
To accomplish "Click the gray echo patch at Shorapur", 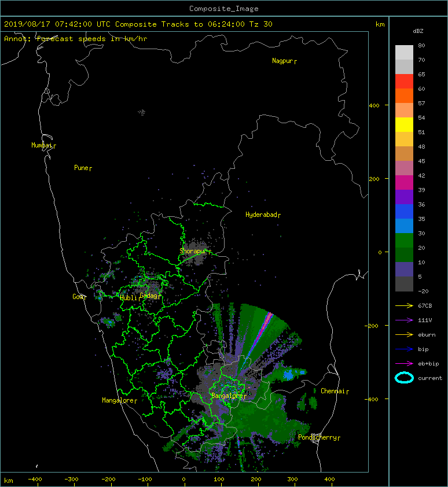I will [x=195, y=252].
